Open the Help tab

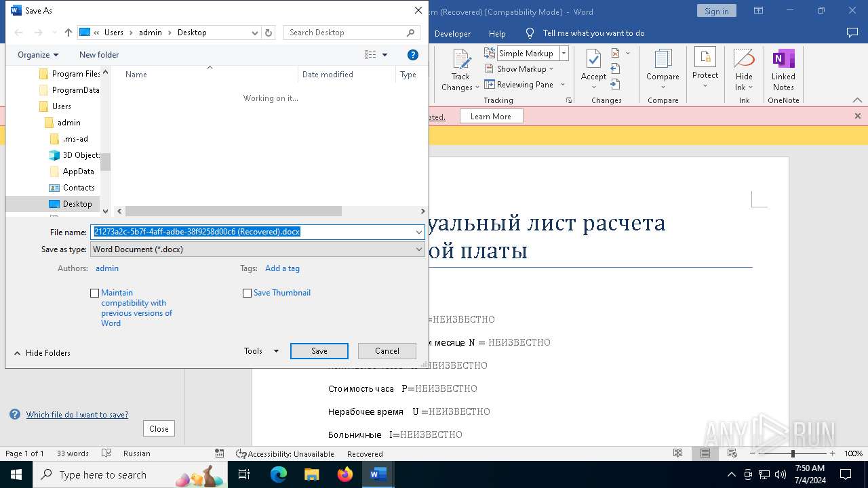pos(497,33)
